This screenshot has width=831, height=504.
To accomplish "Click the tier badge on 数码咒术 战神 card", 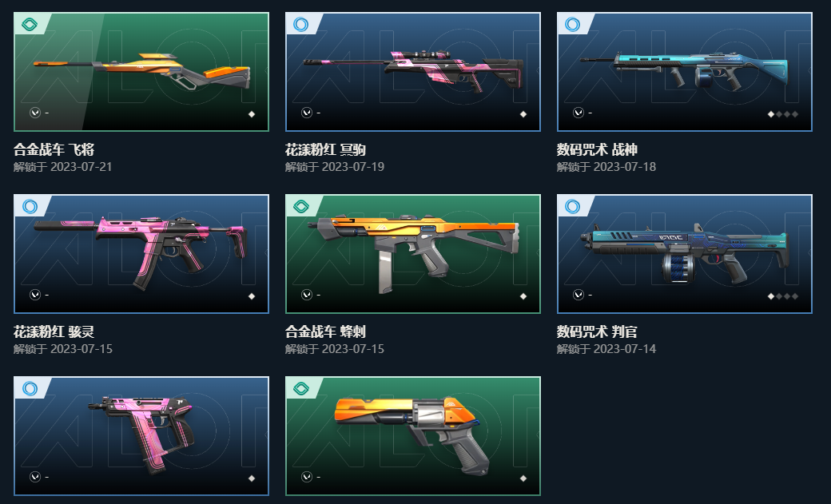I will click(x=572, y=25).
